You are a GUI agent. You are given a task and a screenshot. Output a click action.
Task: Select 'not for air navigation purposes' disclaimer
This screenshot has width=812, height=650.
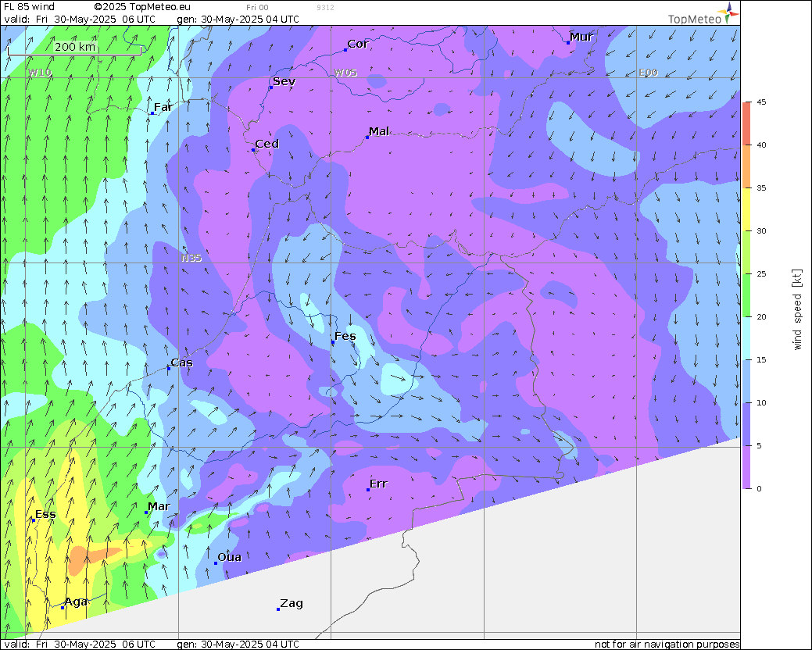tap(667, 645)
